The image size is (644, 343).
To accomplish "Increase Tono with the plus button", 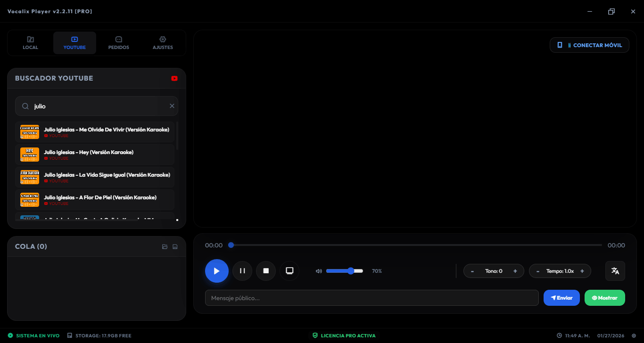I will (515, 271).
